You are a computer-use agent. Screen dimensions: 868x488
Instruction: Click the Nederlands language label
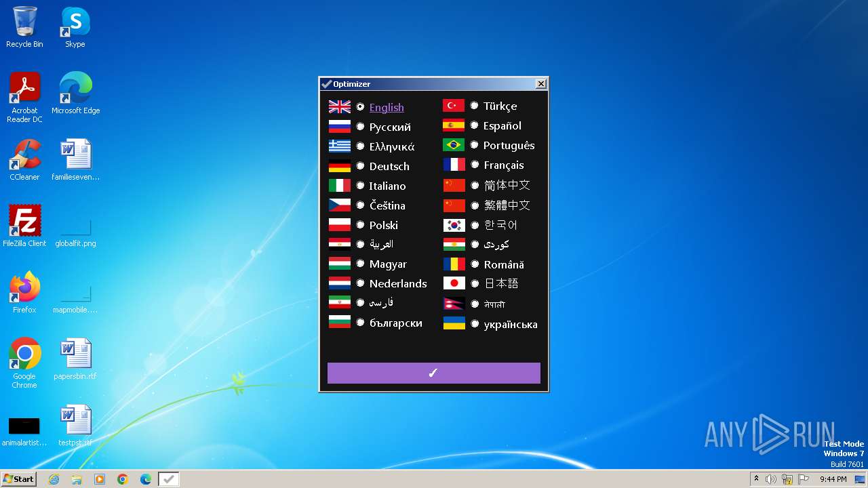click(398, 283)
